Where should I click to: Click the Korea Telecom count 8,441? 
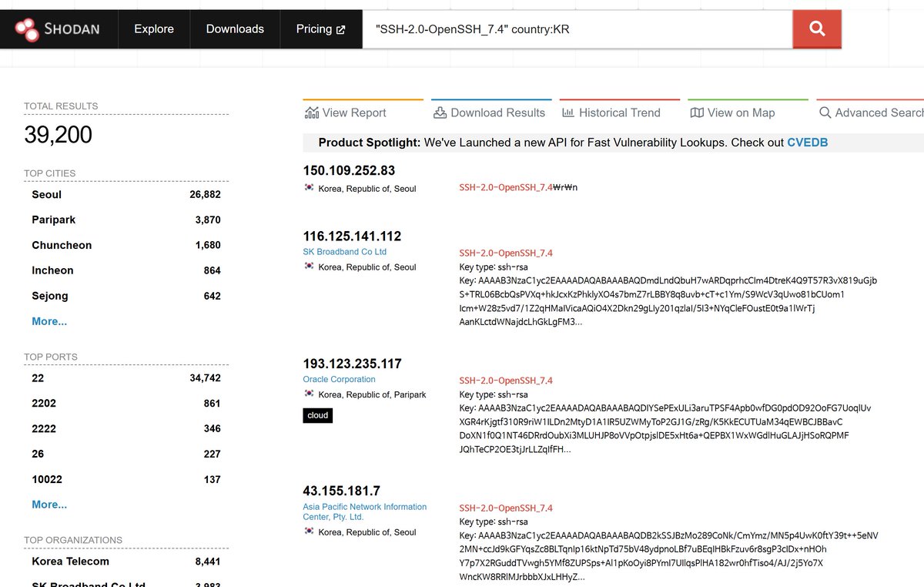coord(208,562)
